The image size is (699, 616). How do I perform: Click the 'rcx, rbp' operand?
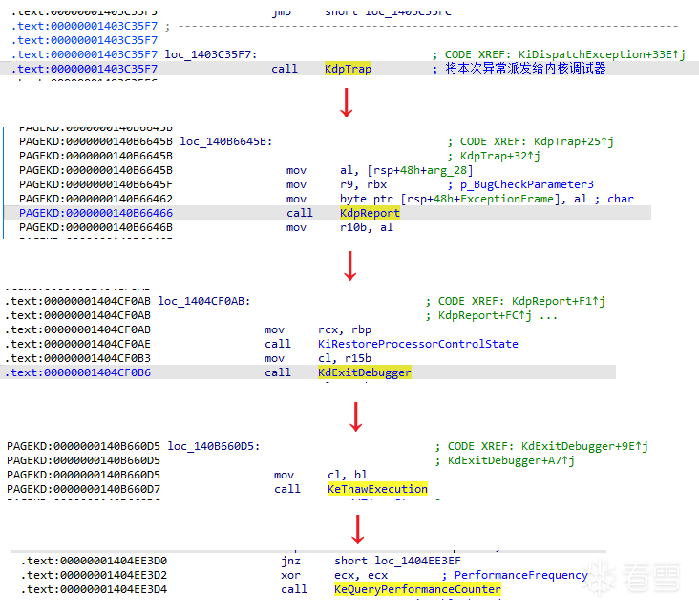[x=345, y=329]
